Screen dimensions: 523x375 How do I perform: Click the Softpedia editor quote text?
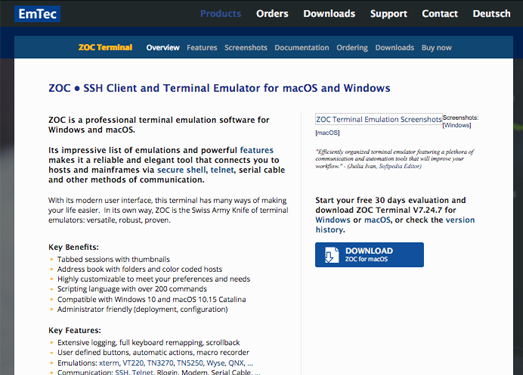(x=395, y=159)
